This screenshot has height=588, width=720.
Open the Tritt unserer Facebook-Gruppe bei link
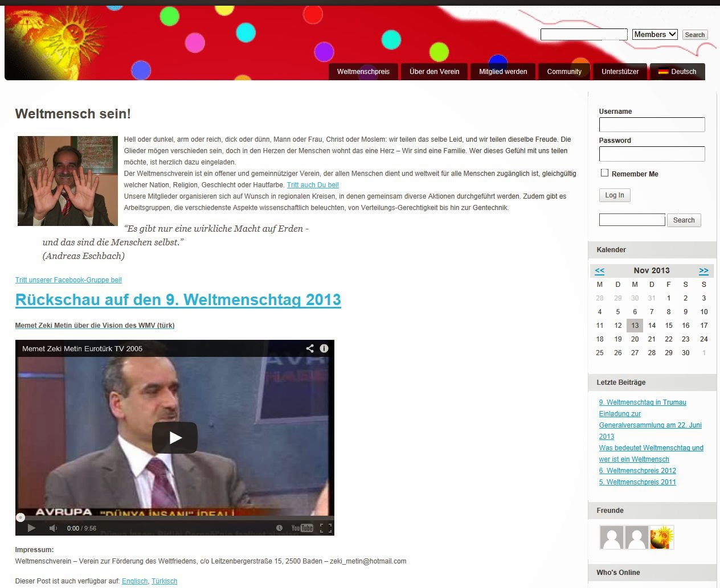(68, 280)
